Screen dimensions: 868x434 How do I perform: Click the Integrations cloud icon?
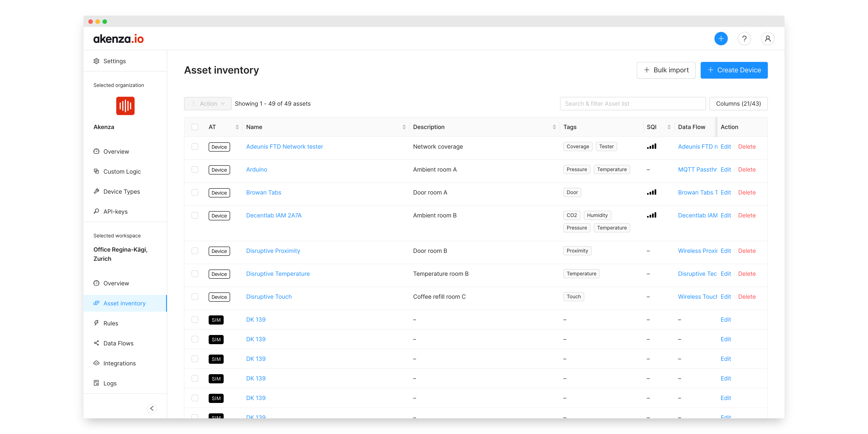[96, 363]
